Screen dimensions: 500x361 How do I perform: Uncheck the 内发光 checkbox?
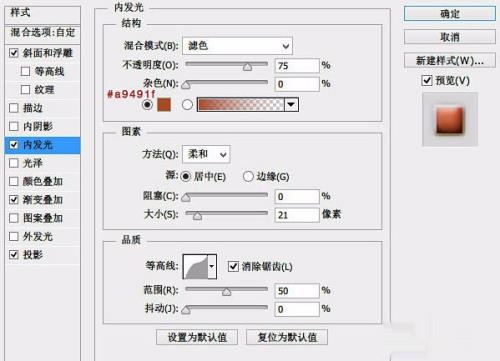tap(14, 145)
